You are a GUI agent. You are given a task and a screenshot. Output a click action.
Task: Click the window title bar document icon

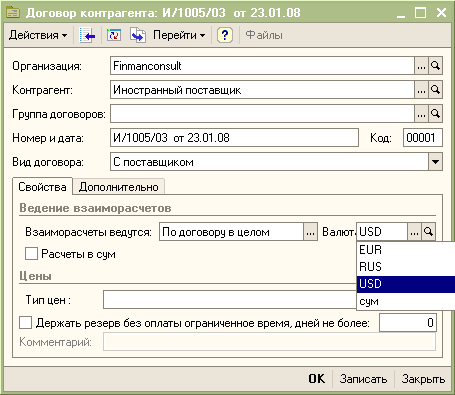pyautogui.click(x=13, y=13)
